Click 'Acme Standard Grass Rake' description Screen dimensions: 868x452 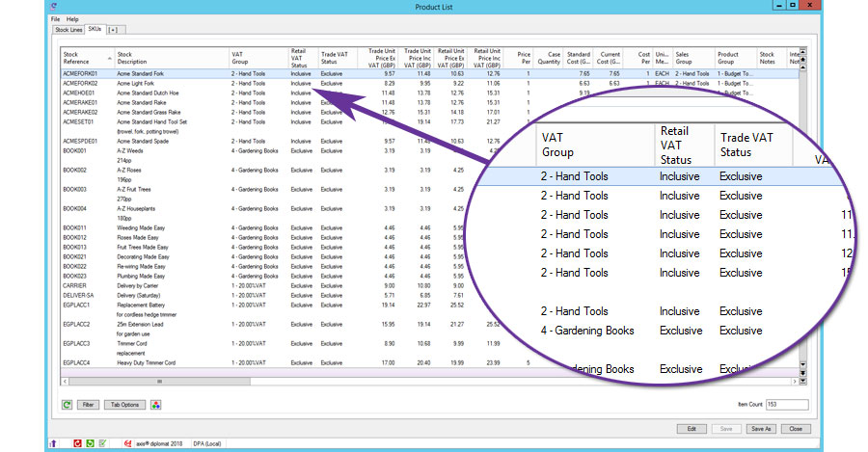point(149,113)
